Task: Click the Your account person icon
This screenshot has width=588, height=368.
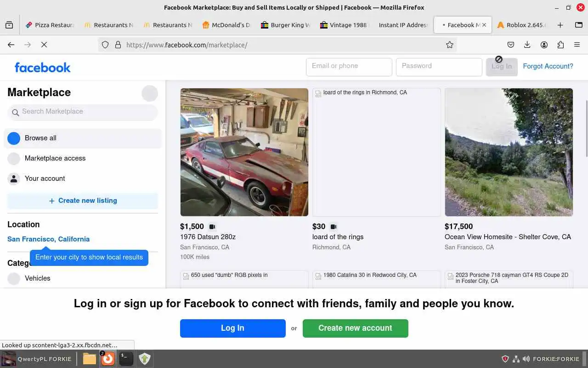Action: (x=14, y=178)
